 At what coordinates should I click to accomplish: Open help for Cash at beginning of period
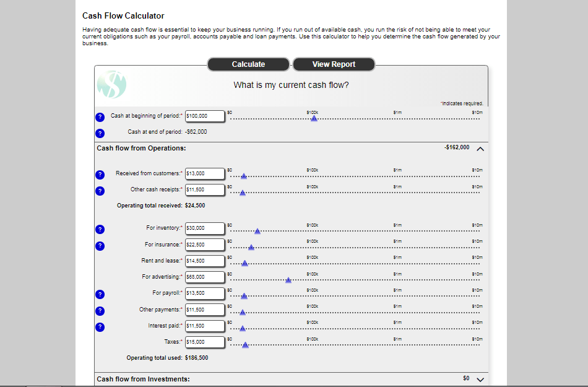(x=100, y=117)
